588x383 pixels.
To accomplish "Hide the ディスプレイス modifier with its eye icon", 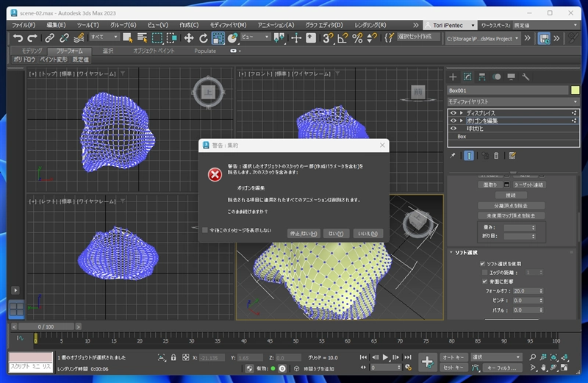I will coord(453,113).
